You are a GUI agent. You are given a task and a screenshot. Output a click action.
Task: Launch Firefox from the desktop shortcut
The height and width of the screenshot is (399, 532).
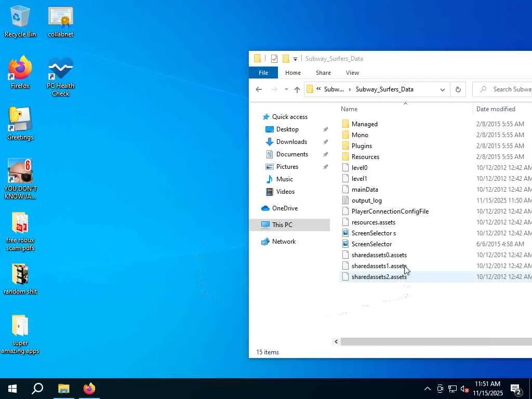(x=20, y=72)
